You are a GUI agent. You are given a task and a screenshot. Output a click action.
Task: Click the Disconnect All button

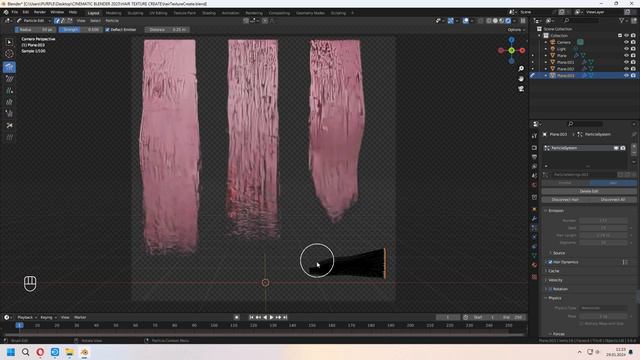pyautogui.click(x=613, y=200)
